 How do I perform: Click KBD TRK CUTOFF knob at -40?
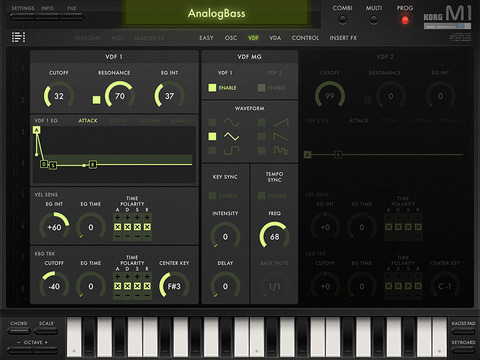click(x=54, y=286)
